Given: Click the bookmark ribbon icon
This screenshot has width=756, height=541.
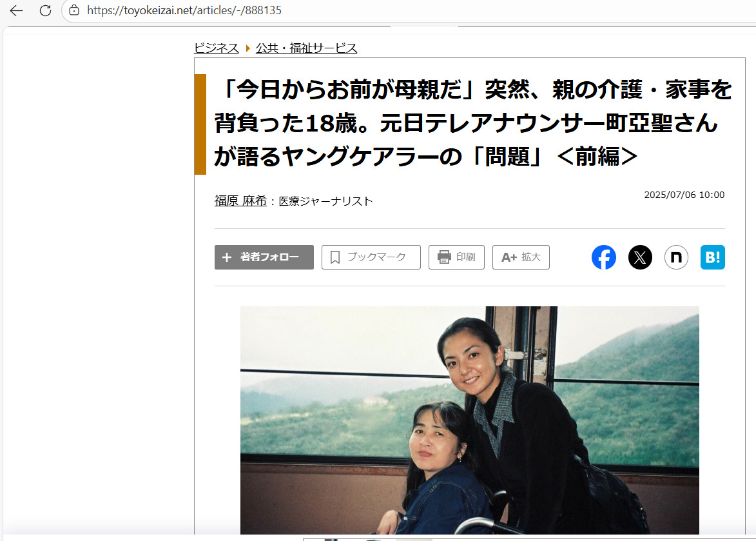Looking at the screenshot, I should tap(335, 257).
